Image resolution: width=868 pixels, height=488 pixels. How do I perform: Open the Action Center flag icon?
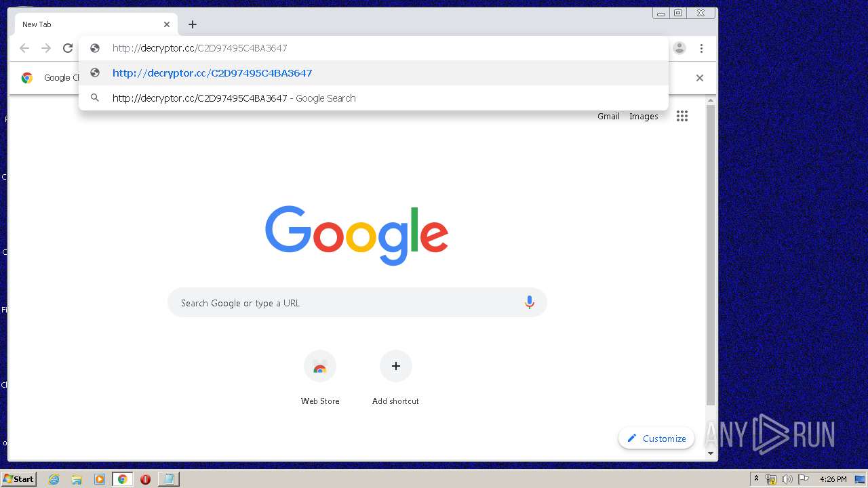(x=804, y=479)
